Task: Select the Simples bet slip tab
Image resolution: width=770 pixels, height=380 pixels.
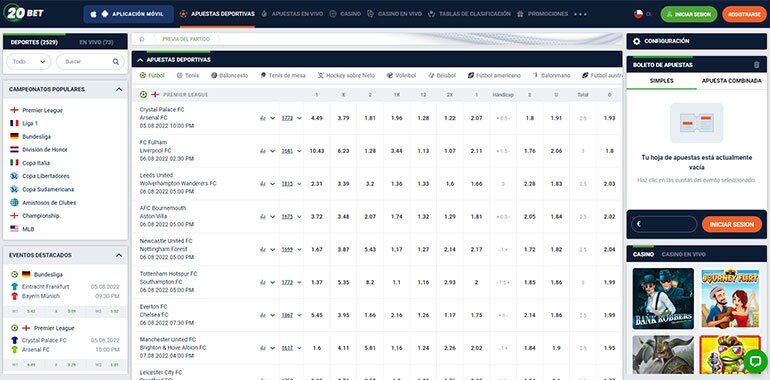Action: pyautogui.click(x=661, y=81)
